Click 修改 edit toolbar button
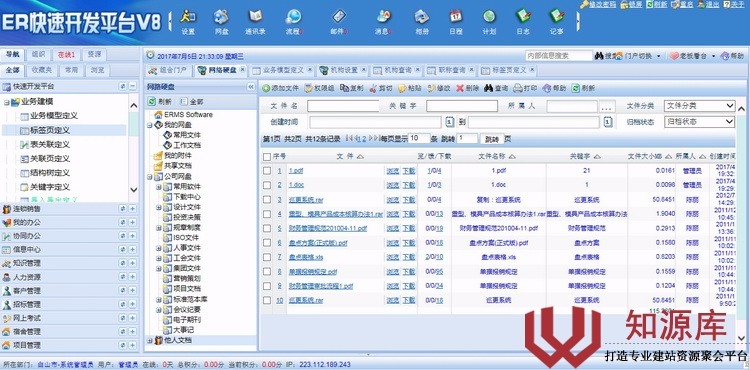This screenshot has height=370, width=750. [439, 88]
